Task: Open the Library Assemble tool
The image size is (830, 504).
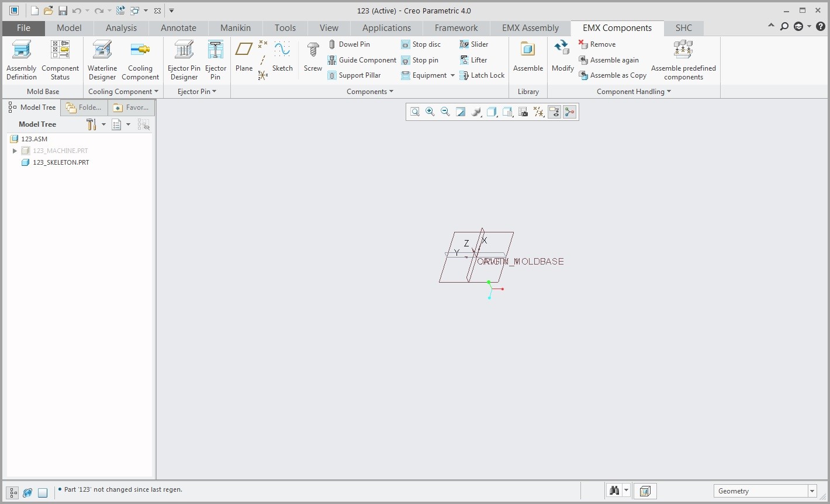Action: [x=528, y=56]
